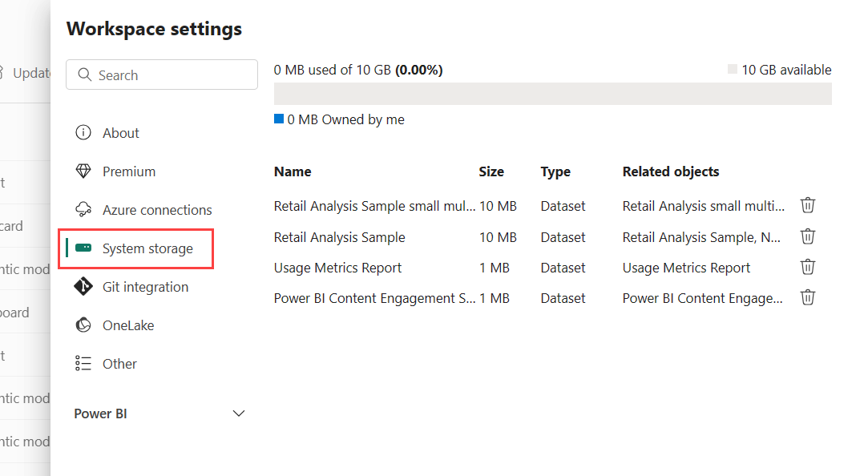Click the Other settings list icon

tap(83, 364)
